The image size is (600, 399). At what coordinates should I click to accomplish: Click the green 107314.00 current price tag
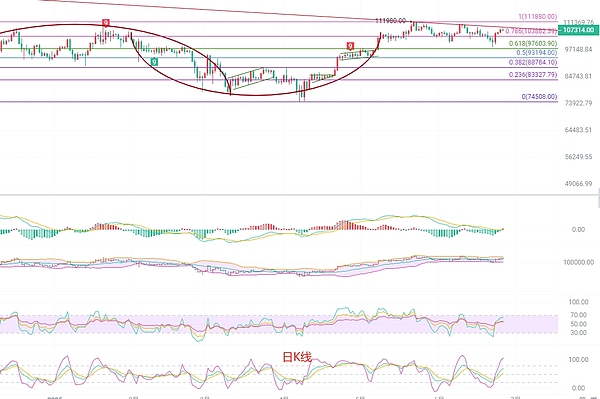(578, 30)
